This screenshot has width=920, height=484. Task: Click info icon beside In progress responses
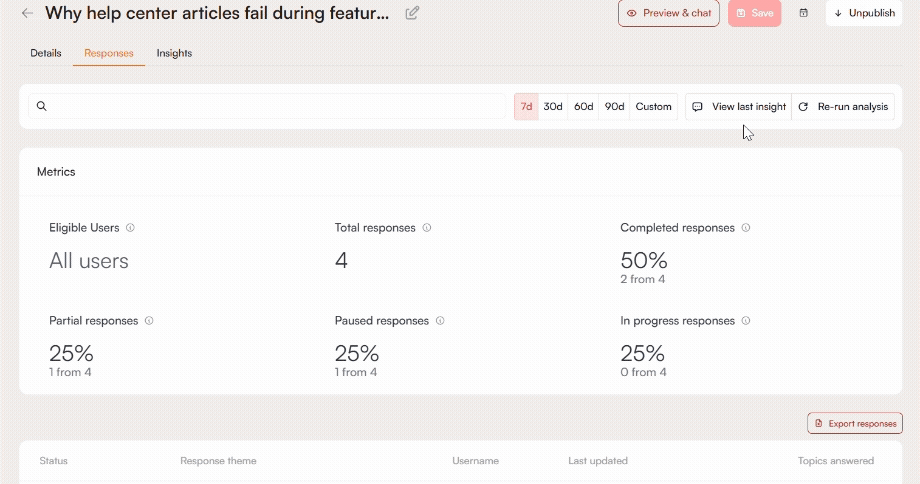click(x=746, y=321)
